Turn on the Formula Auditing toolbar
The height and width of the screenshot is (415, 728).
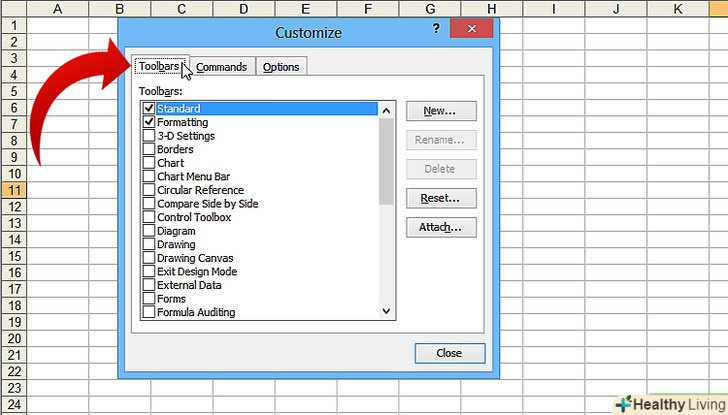pos(149,312)
